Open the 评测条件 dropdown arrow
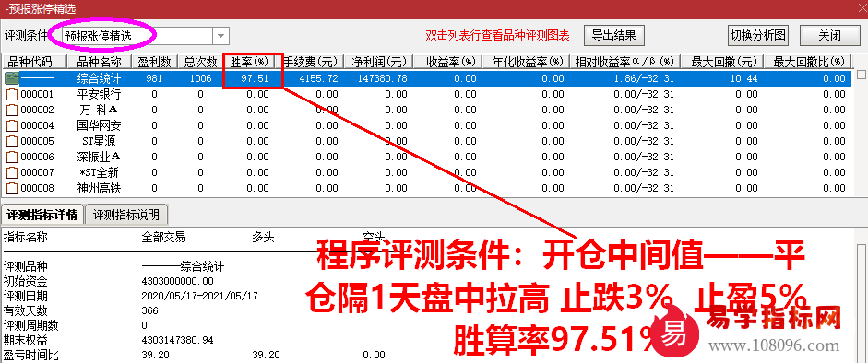Viewport: 868px width, 363px height. coord(220,36)
